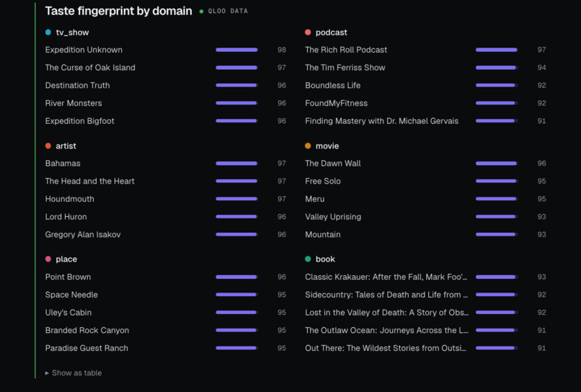This screenshot has height=392, width=581.
Task: Click the QLOO DATA label
Action: tap(228, 11)
